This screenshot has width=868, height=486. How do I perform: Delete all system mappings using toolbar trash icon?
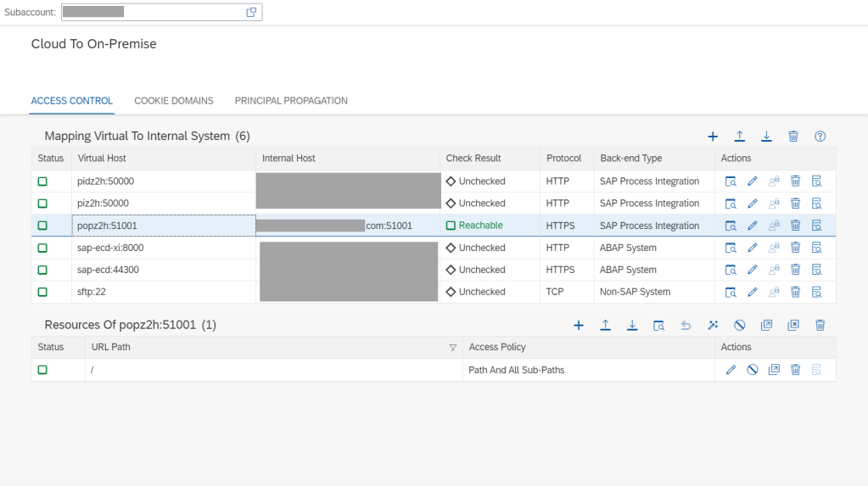click(793, 137)
